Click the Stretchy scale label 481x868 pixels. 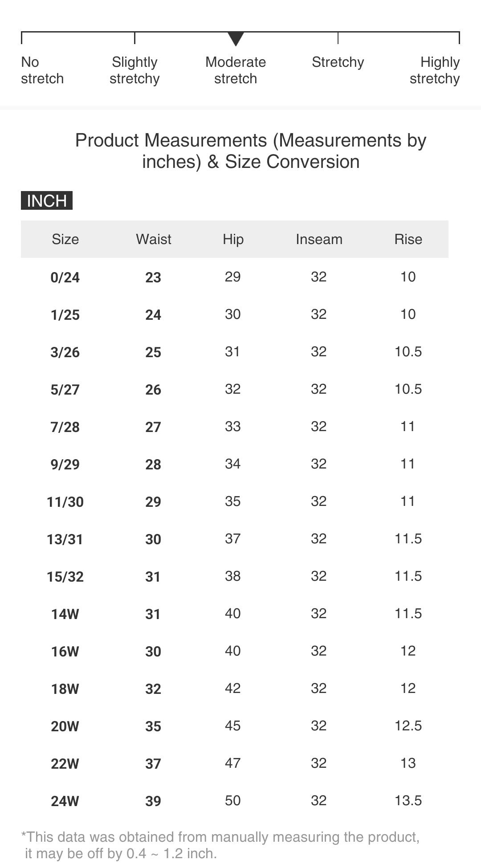[338, 62]
